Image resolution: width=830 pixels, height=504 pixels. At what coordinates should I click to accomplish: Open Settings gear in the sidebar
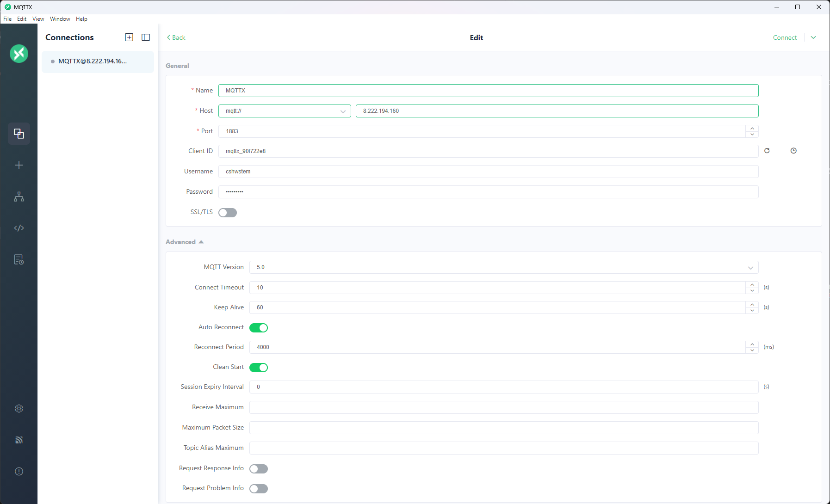coord(19,409)
